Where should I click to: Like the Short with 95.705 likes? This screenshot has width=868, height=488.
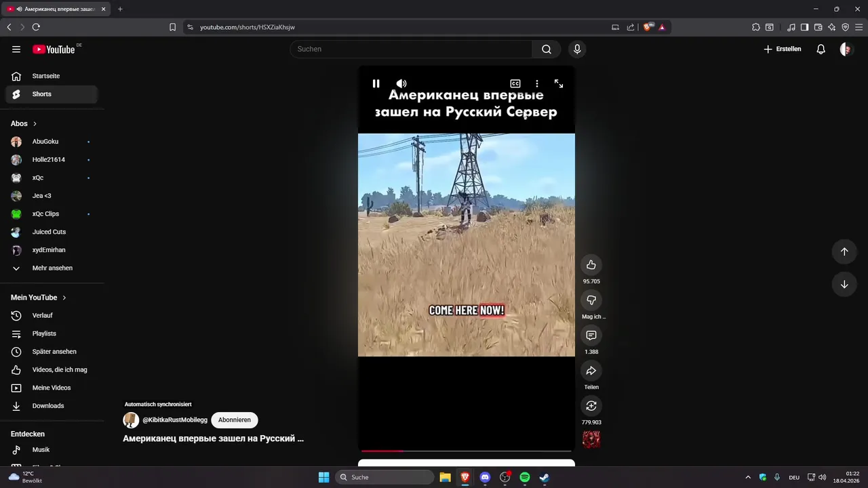591,265
